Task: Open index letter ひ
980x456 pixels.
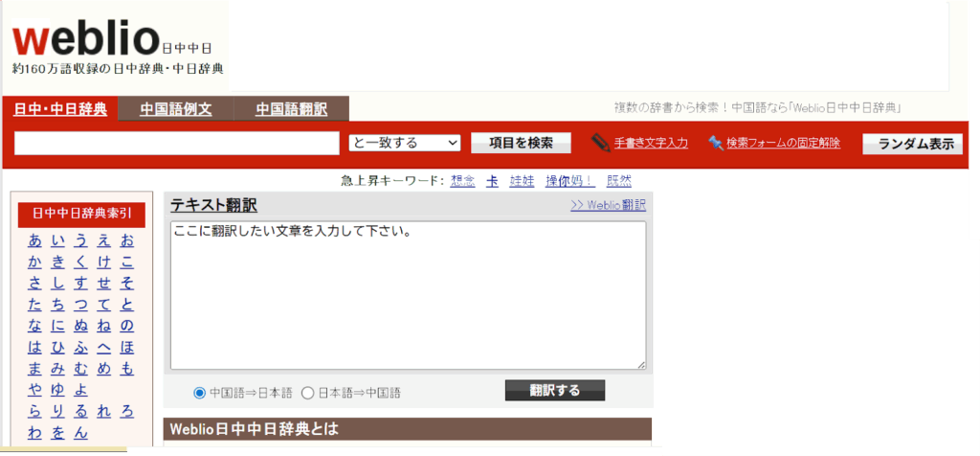Action: pos(58,348)
